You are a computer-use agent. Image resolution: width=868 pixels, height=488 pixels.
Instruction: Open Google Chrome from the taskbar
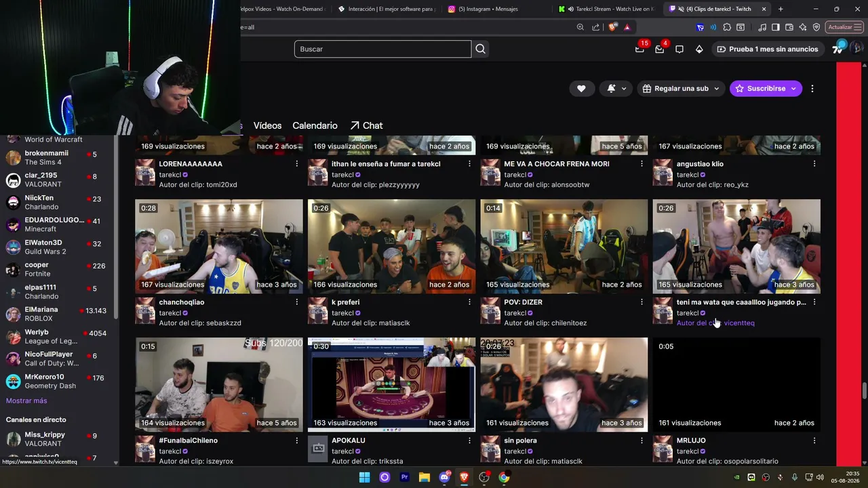(504, 477)
